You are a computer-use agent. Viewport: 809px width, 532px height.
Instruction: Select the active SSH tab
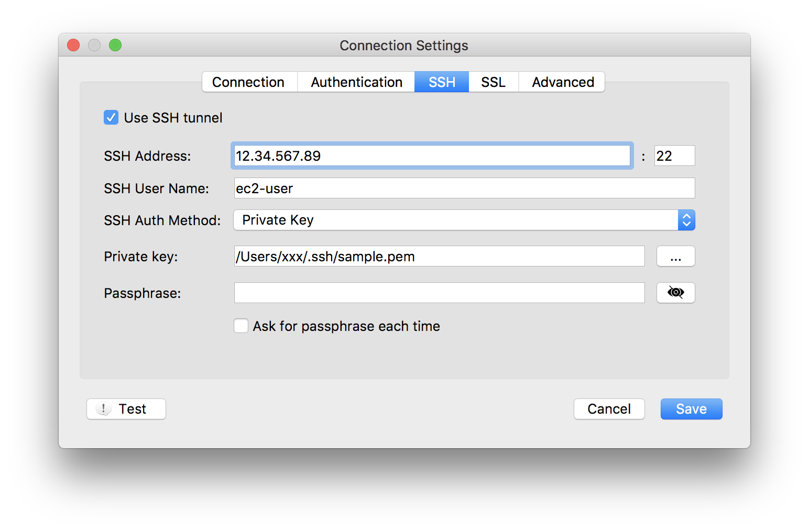[442, 82]
